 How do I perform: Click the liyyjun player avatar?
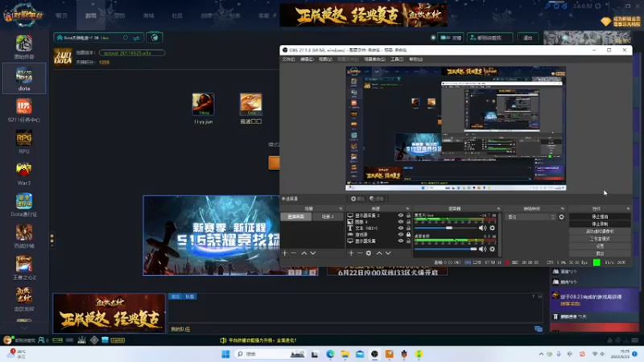(x=203, y=105)
